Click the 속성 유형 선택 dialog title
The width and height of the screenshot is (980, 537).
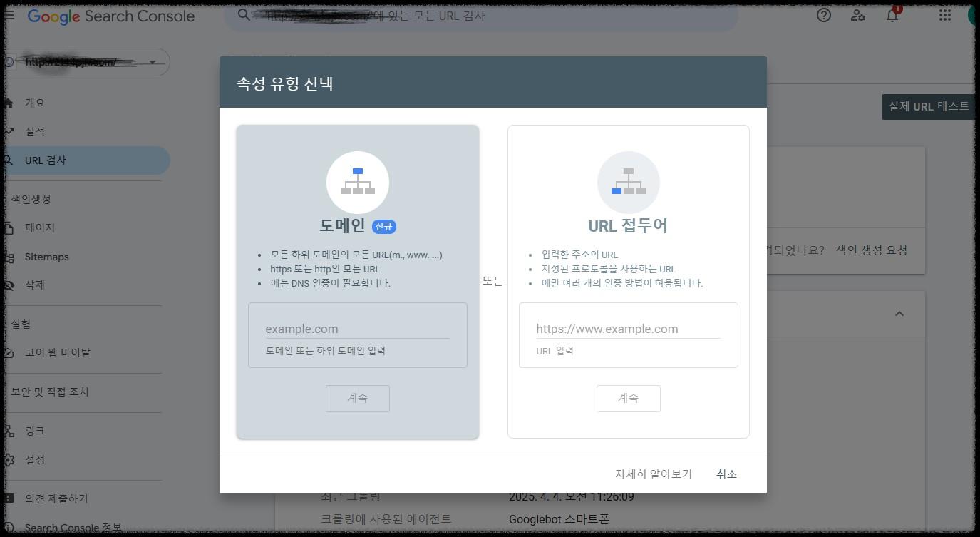[x=285, y=84]
